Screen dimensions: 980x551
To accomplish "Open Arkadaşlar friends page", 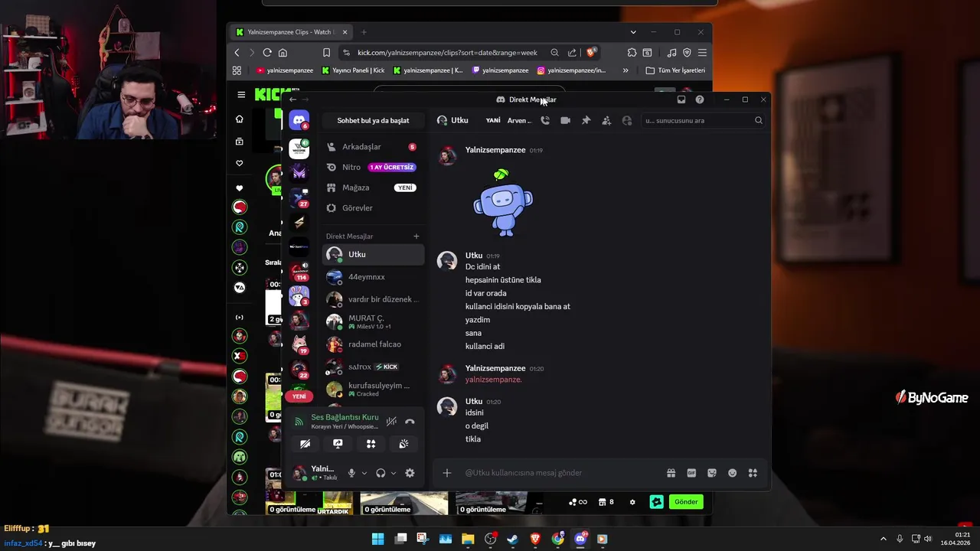I will tap(373, 147).
